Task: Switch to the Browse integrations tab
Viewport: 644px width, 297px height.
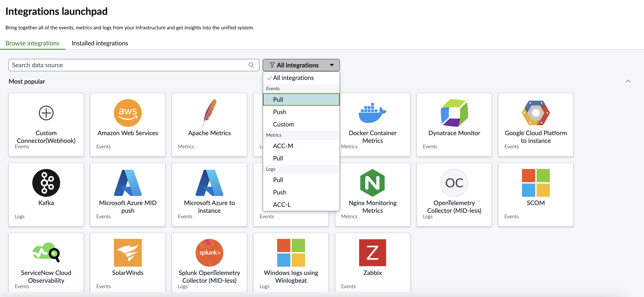Action: 32,43
